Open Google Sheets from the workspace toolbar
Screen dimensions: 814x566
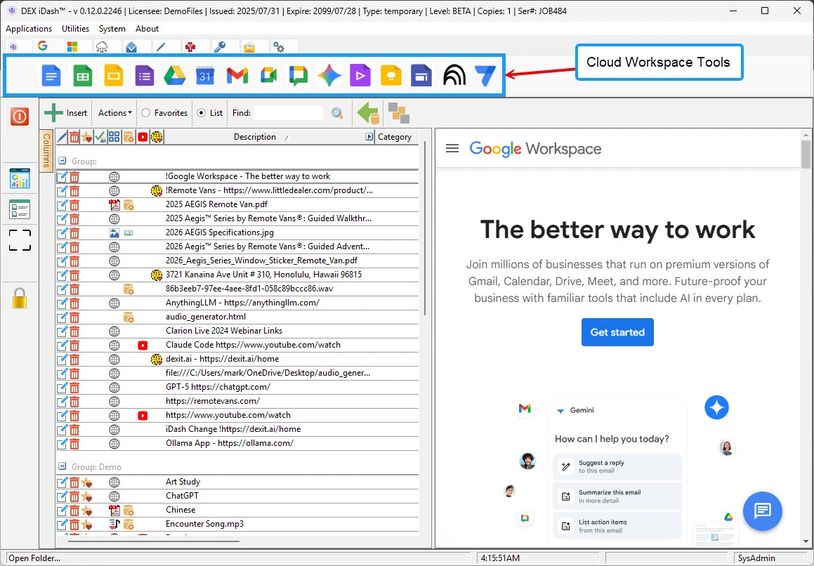coord(82,76)
